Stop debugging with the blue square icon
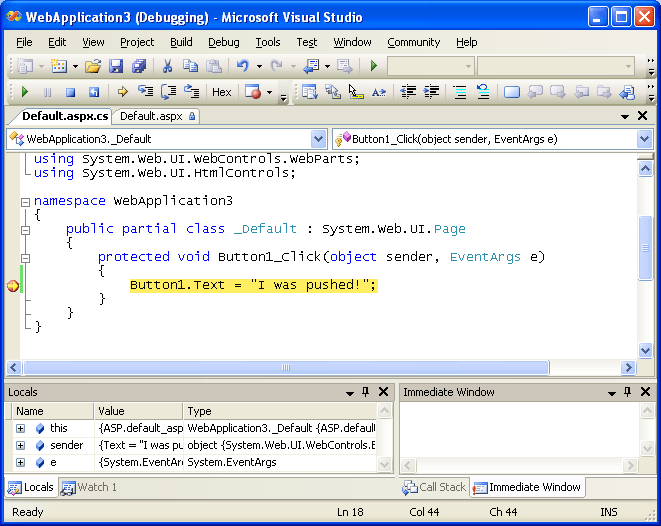Image resolution: width=661 pixels, height=526 pixels. (x=70, y=92)
